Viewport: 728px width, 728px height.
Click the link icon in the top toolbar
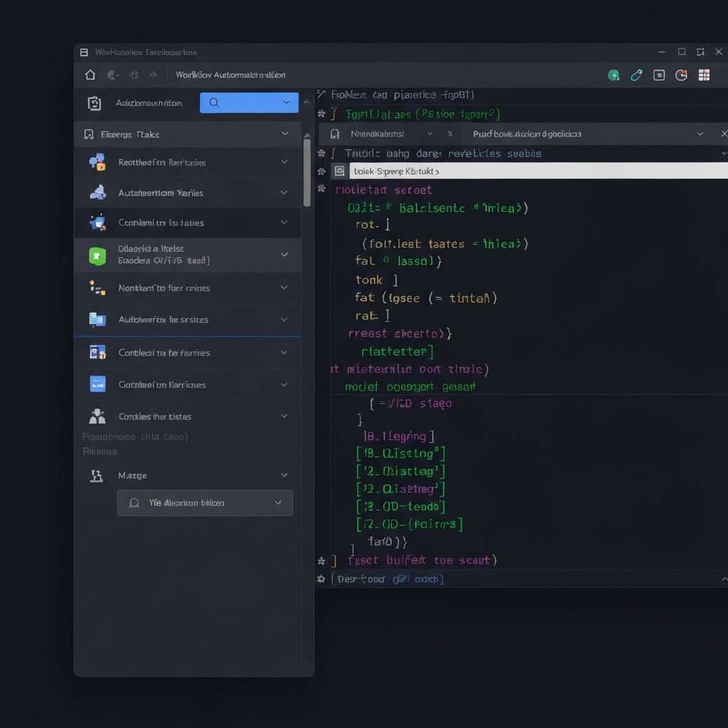click(x=636, y=74)
